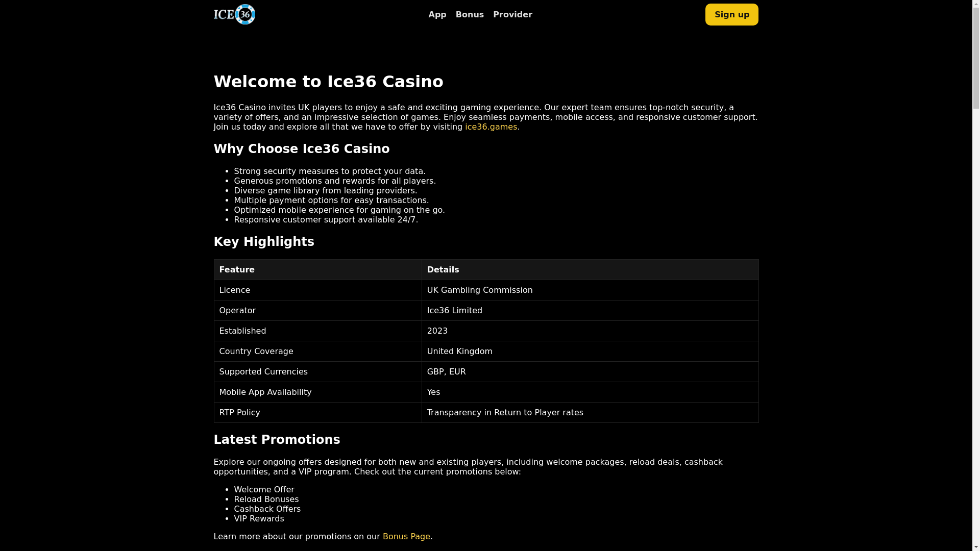Click the '2023' table cell
980x551 pixels.
pyautogui.click(x=590, y=331)
